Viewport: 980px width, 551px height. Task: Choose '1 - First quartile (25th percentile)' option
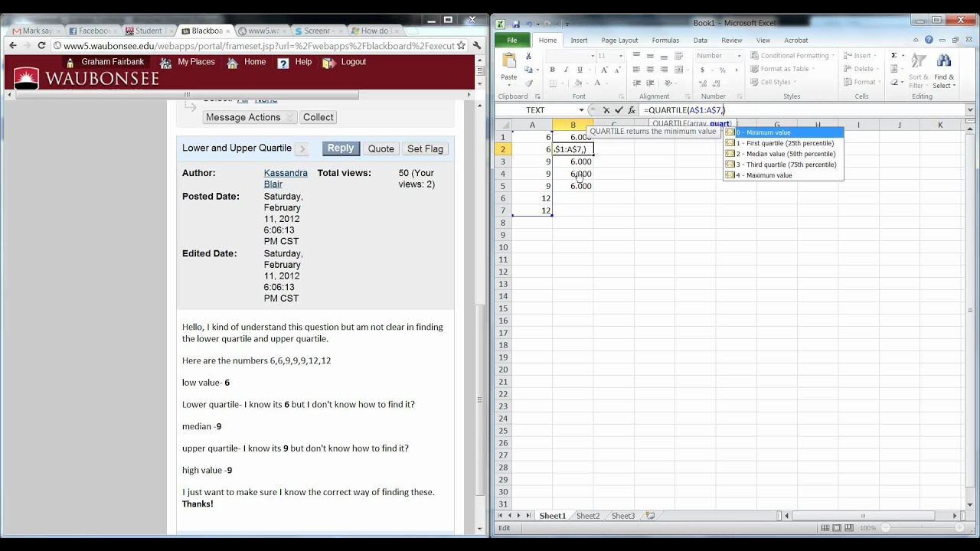783,143
